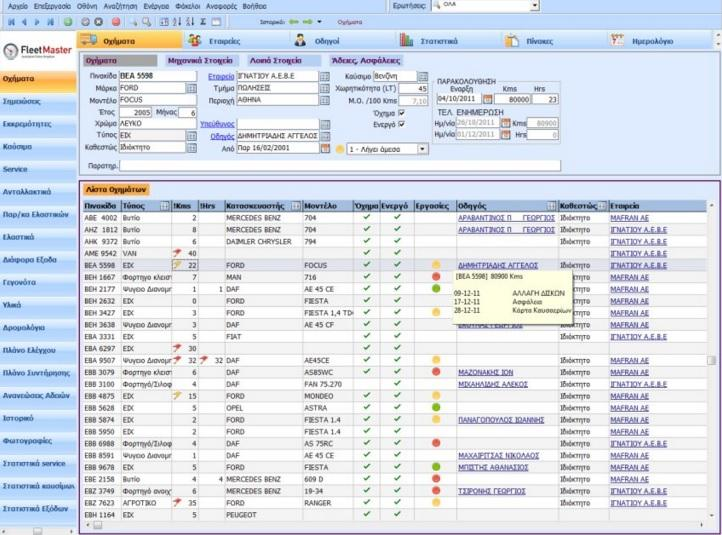The width and height of the screenshot is (722, 535).
Task: Open the lookup icon beside Καθεστώς Ιδιόκτητο field
Action: click(192, 148)
